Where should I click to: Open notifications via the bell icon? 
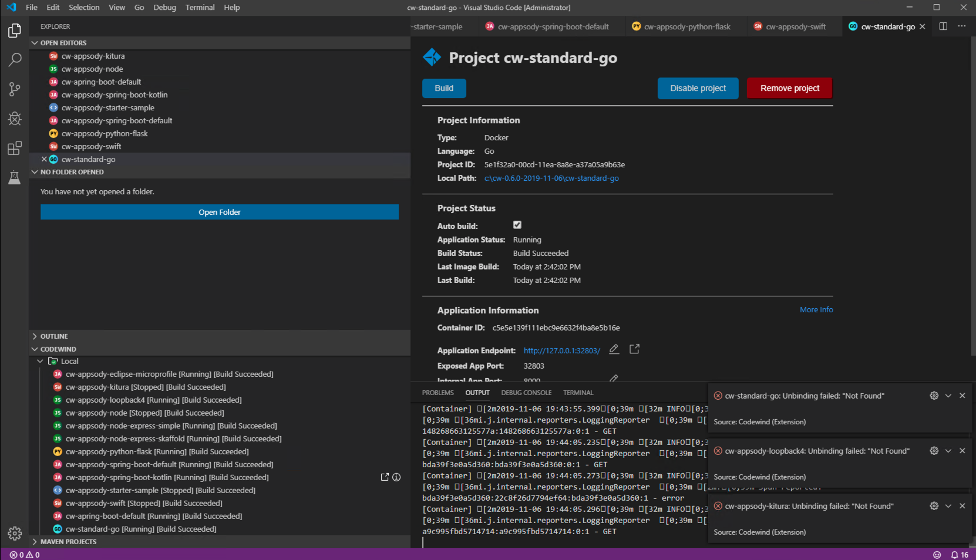click(954, 554)
